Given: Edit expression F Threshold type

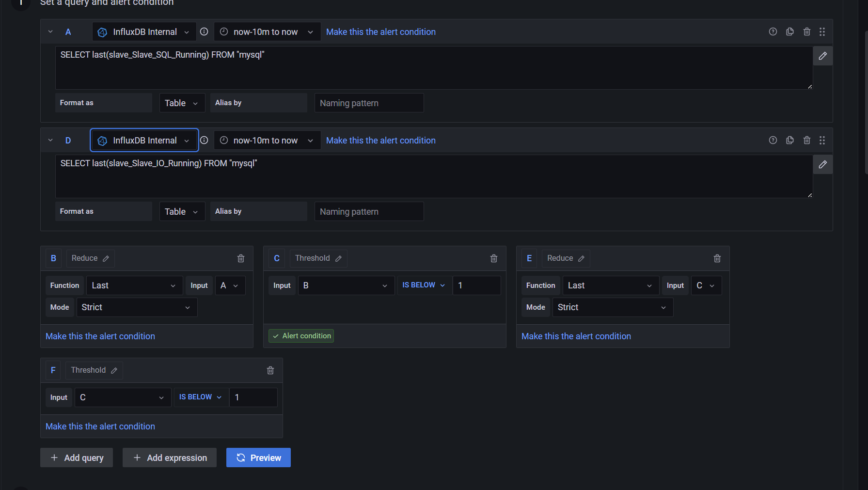Looking at the screenshot, I should [x=94, y=370].
